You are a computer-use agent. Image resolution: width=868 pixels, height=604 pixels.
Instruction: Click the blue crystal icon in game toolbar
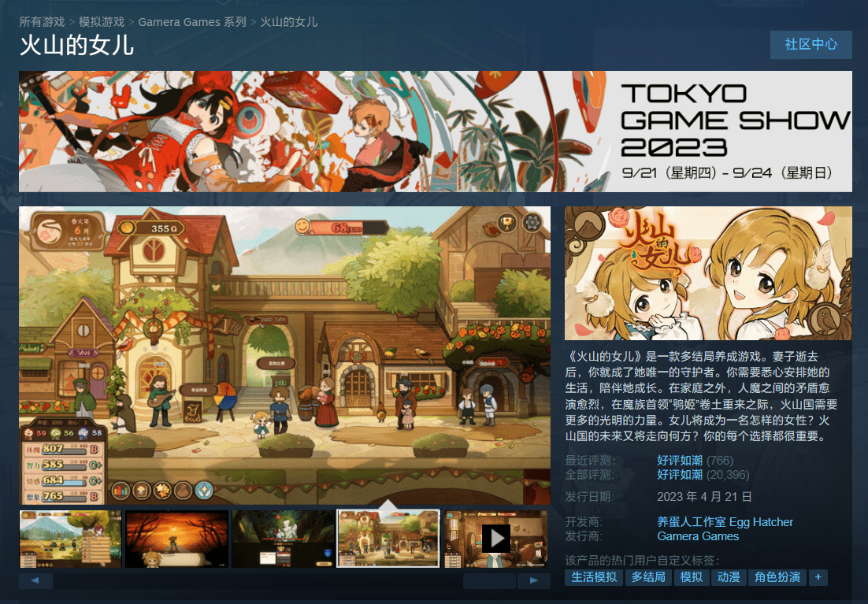203,491
